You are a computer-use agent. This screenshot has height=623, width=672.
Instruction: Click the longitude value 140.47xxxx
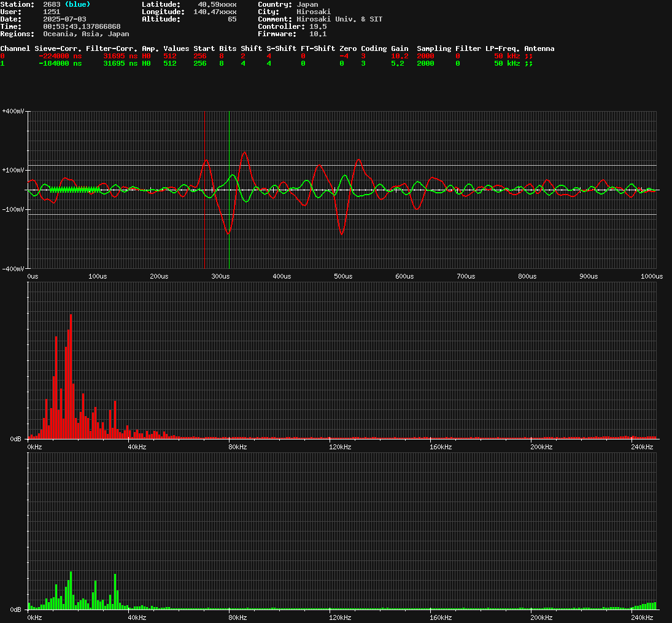215,12
